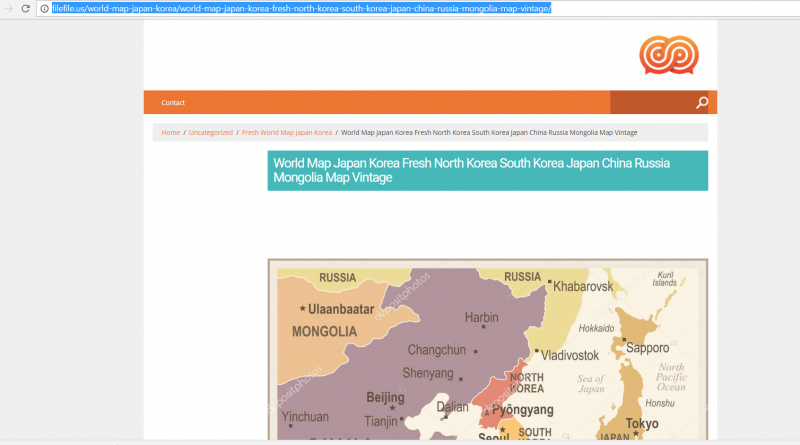Open the Uncategorized breadcrumb link

pyautogui.click(x=211, y=132)
